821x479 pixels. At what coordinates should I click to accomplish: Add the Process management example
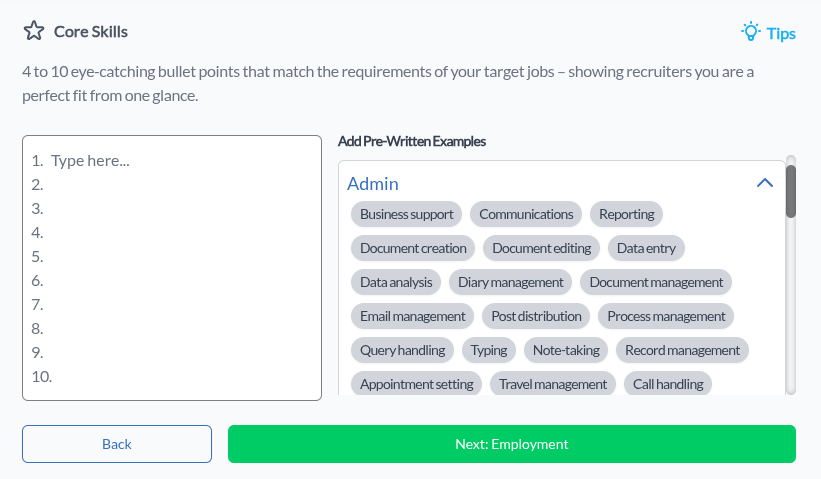tap(666, 316)
